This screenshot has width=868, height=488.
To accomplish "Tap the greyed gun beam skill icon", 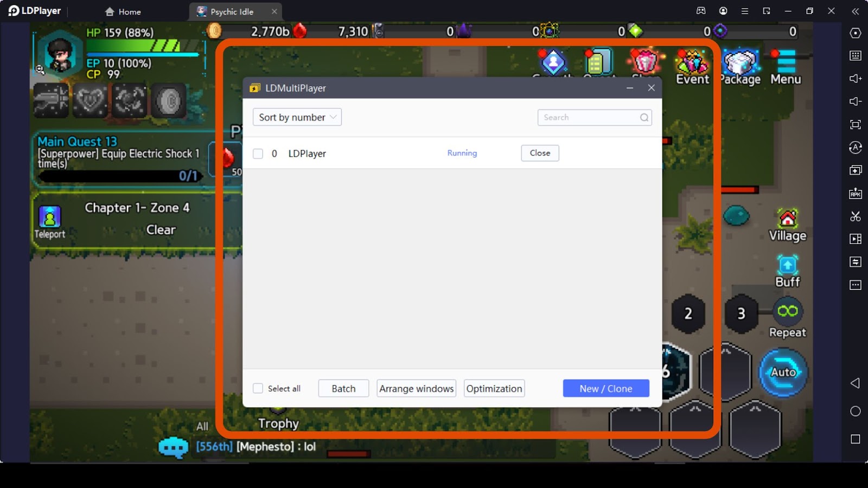I will click(51, 100).
